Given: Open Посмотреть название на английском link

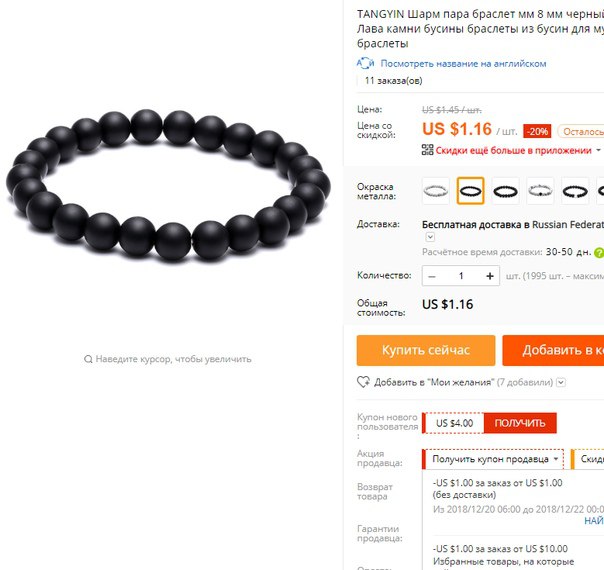Looking at the screenshot, I should [x=463, y=64].
